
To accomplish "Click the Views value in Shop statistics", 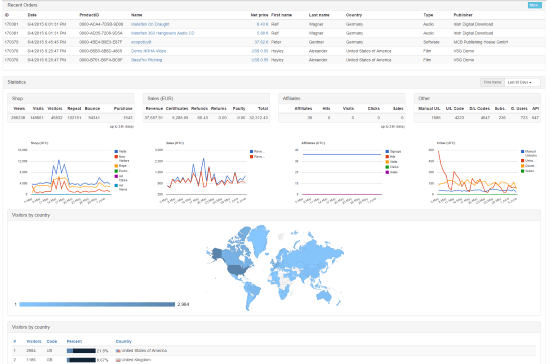I will click(18, 118).
